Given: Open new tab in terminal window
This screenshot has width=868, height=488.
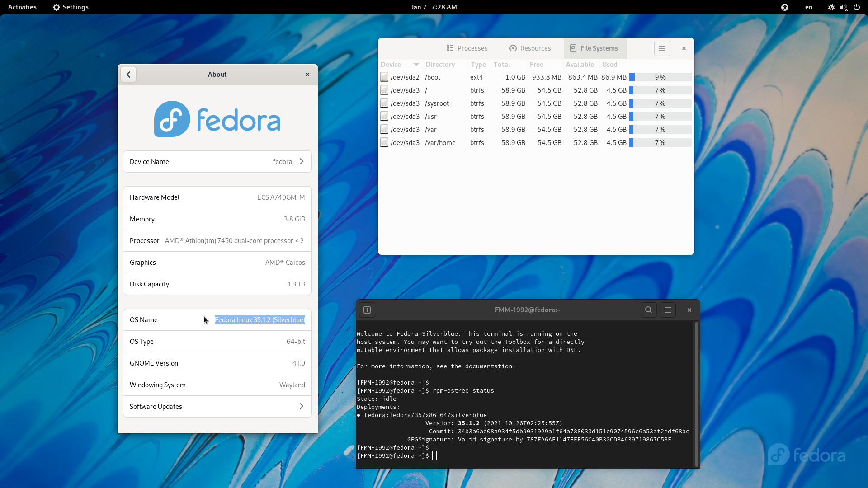Looking at the screenshot, I should 367,310.
